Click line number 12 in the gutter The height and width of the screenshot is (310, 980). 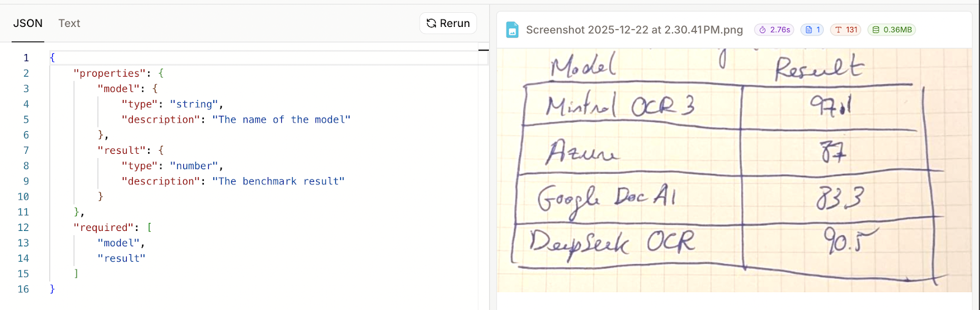23,227
